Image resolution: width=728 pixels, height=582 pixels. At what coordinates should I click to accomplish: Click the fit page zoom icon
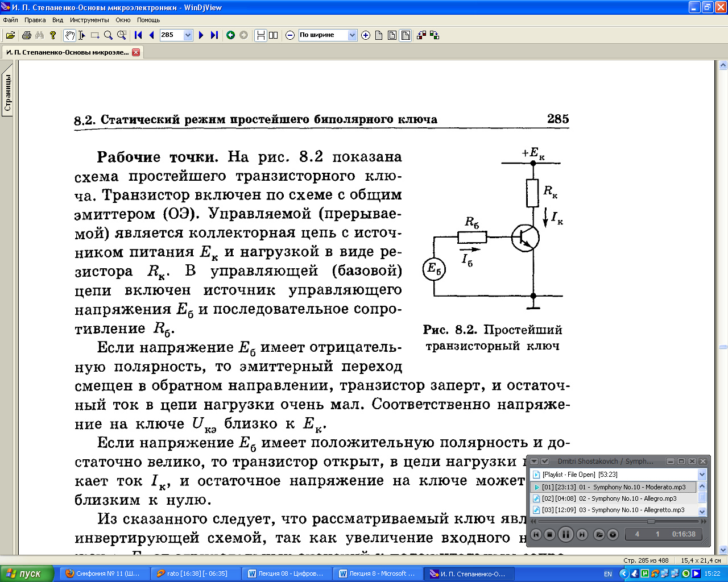[x=392, y=35]
